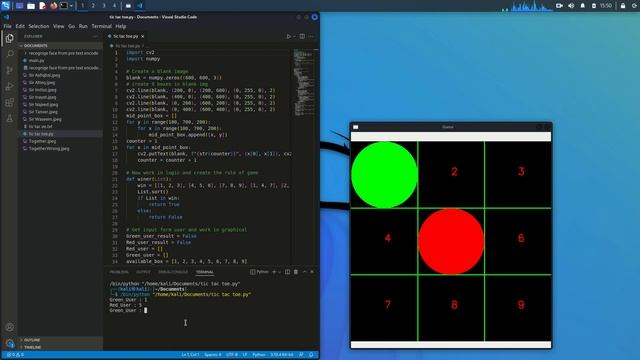Open run options dropdown beside play button
The height and width of the screenshot is (360, 640).
pyautogui.click(x=294, y=36)
